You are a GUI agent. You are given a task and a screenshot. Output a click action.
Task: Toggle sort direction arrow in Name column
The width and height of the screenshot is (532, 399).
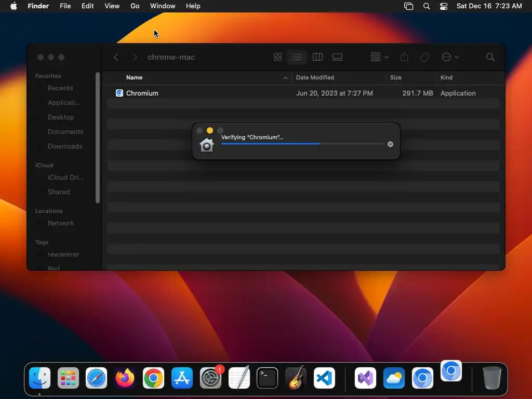click(x=285, y=78)
